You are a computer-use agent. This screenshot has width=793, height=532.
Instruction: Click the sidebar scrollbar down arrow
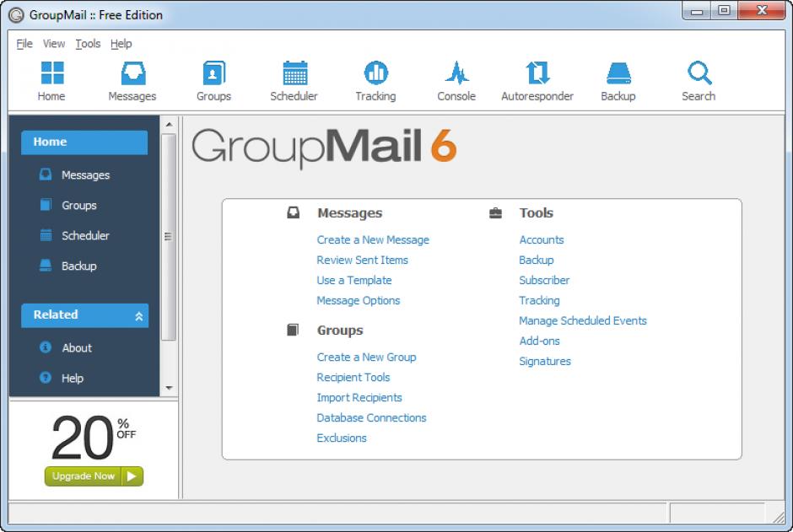tap(169, 388)
